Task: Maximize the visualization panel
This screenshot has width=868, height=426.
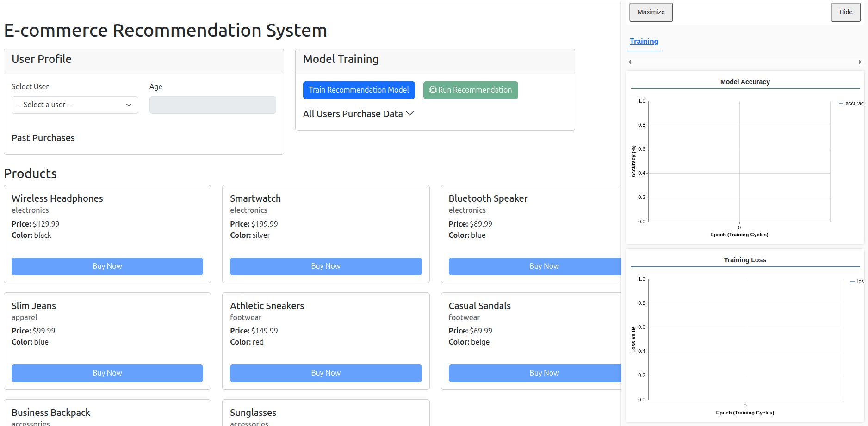Action: (x=651, y=12)
